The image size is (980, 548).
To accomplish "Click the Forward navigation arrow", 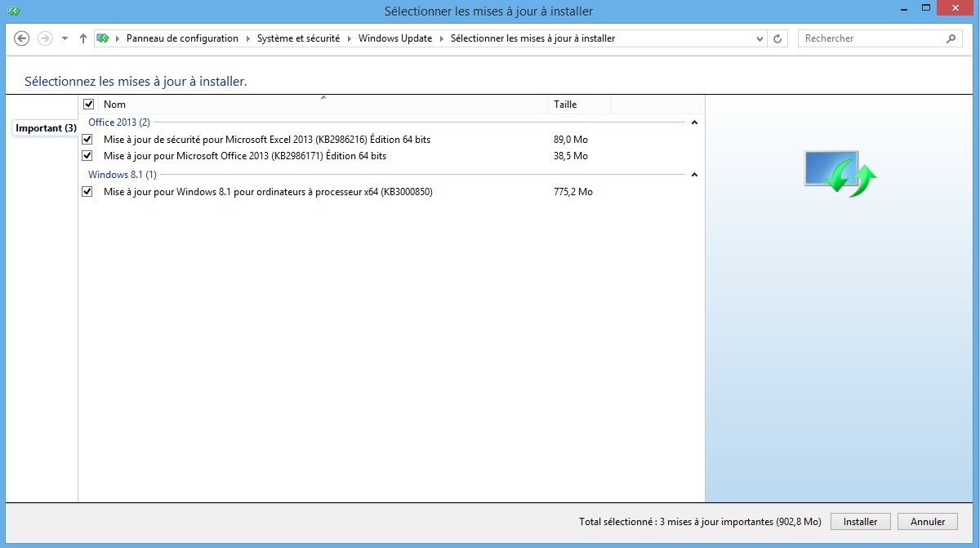I will [x=45, y=38].
